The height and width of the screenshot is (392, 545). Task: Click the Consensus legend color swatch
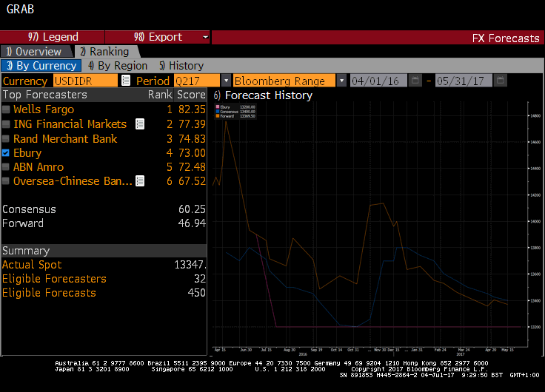click(218, 112)
